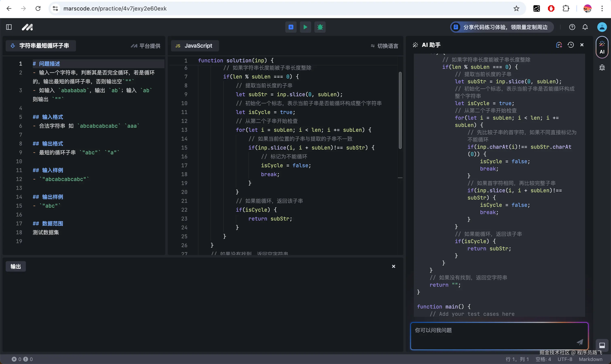
Task: Open the help question mark icon
Action: click(572, 27)
